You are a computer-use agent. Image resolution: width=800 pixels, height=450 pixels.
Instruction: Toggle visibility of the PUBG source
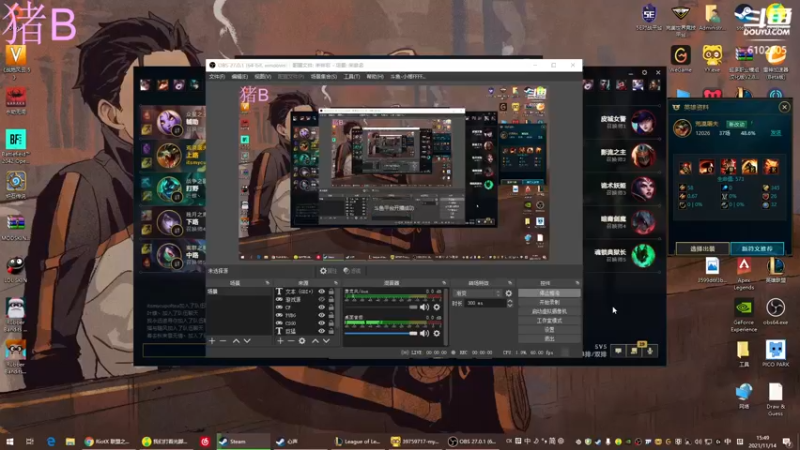click(x=321, y=315)
